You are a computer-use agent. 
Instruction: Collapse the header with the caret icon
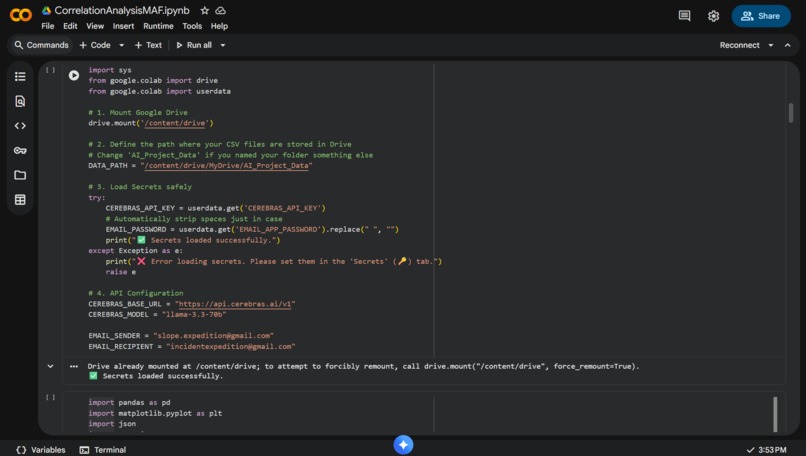(787, 45)
